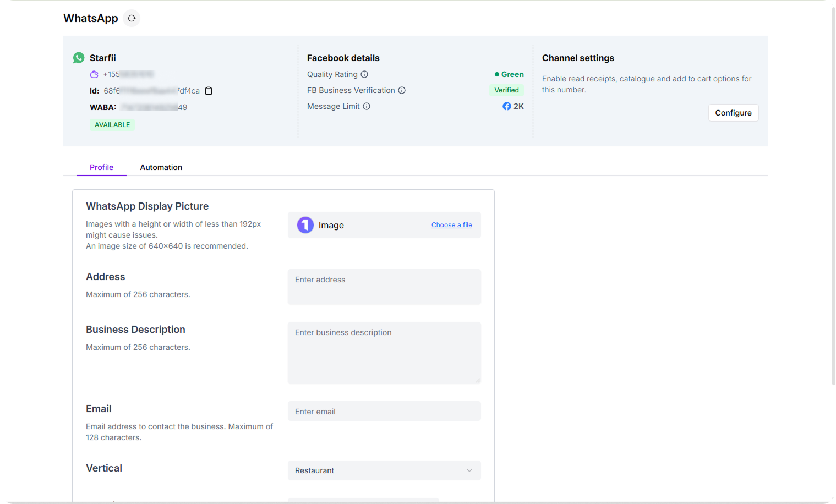Open info tooltip for Message Limit
836x504 pixels.
367,106
